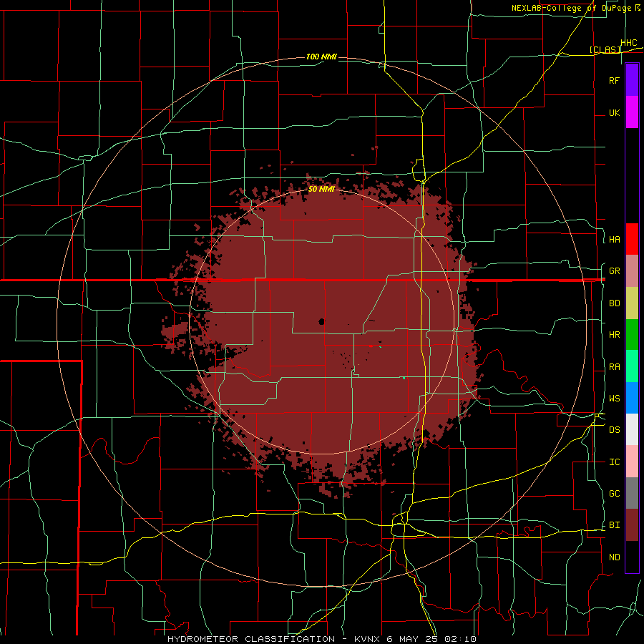Screen dimensions: 644x644
Task: Pick the light green RA legend swatch
Action: [632, 366]
